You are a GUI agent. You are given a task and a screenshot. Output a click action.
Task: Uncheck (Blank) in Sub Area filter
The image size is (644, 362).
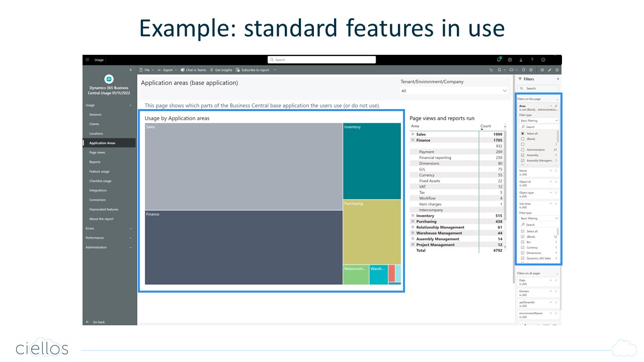coord(523,237)
